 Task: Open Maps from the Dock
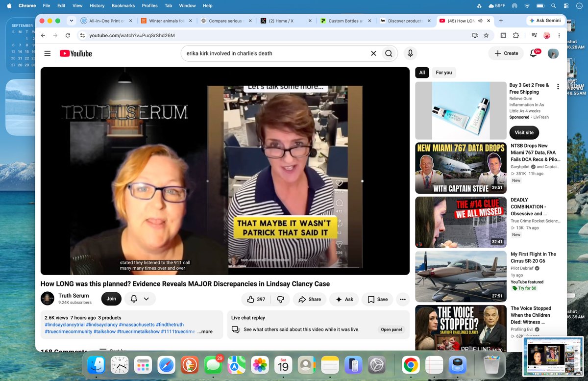[x=237, y=365]
